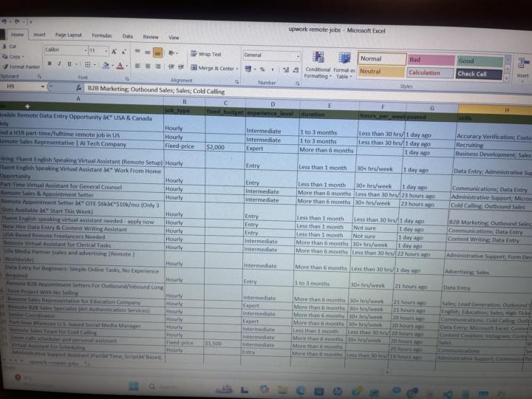Image resolution: width=532 pixels, height=399 pixels.
Task: Click the Grow Font icon
Action: (114, 52)
